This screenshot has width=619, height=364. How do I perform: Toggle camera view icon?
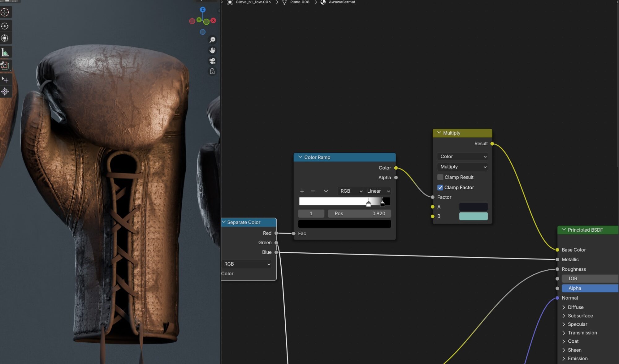click(x=212, y=61)
